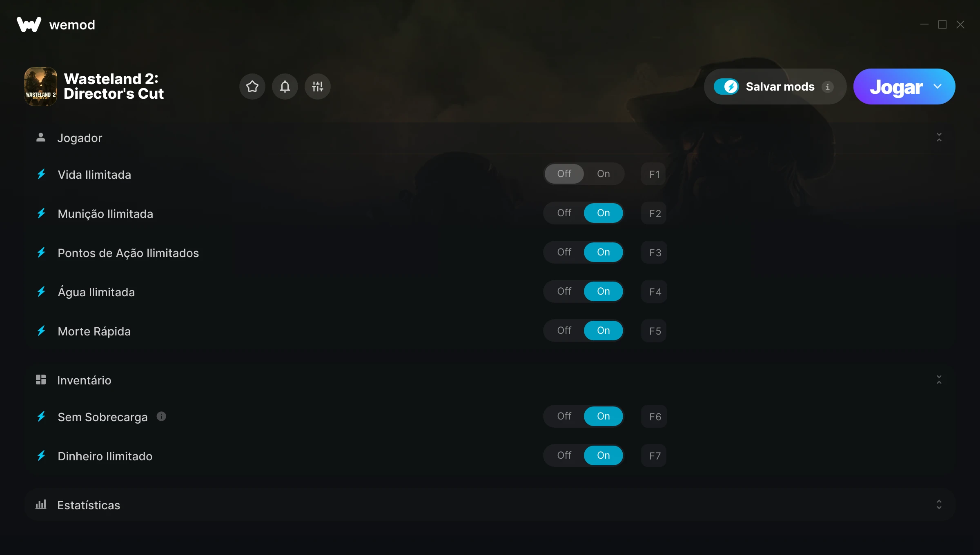Click the WeMod logo
Screen dimensions: 980x555
coord(29,24)
